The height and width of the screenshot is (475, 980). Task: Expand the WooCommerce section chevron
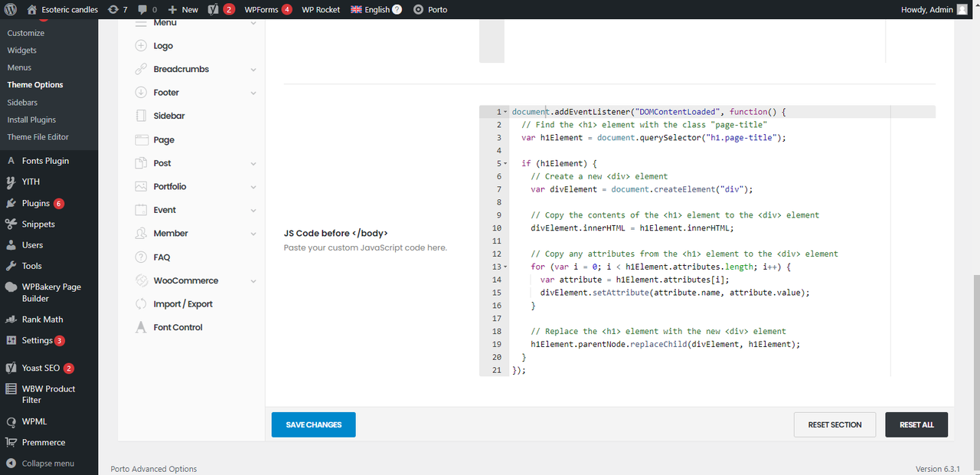pos(253,281)
